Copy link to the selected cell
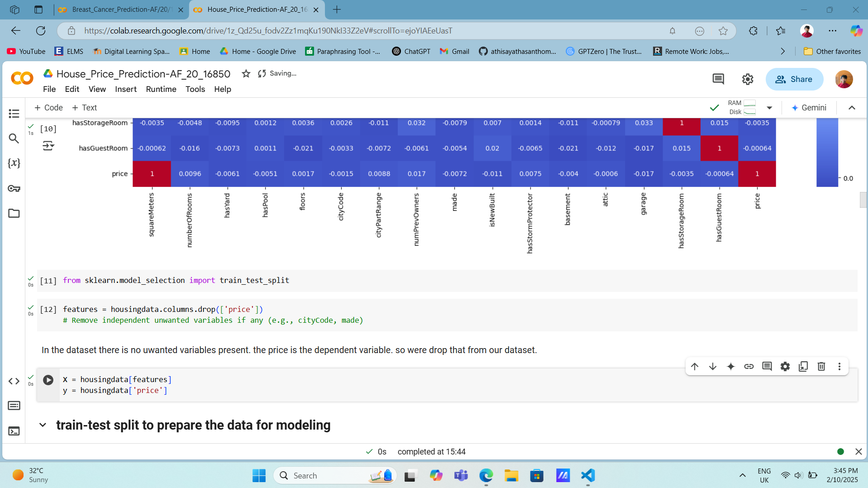Viewport: 868px width, 488px height. [x=749, y=367]
